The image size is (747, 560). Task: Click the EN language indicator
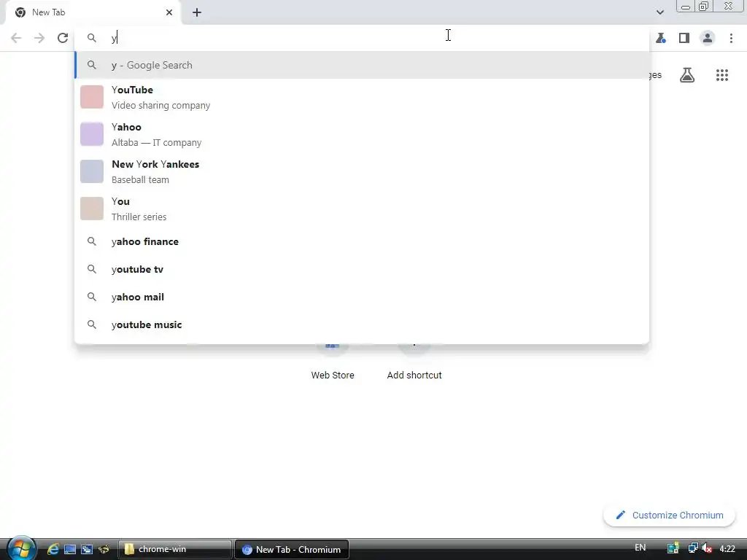tap(640, 548)
